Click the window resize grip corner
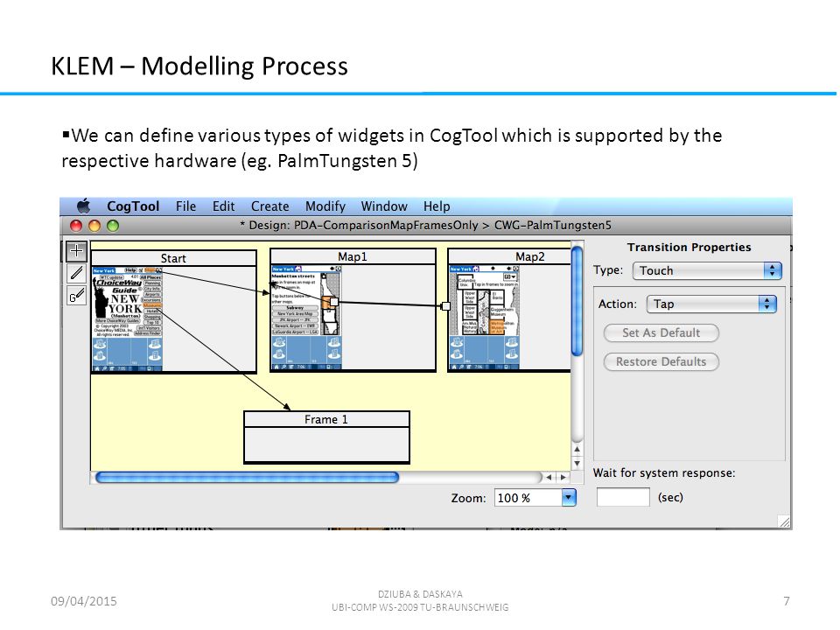This screenshot has height=630, width=840. tap(784, 521)
